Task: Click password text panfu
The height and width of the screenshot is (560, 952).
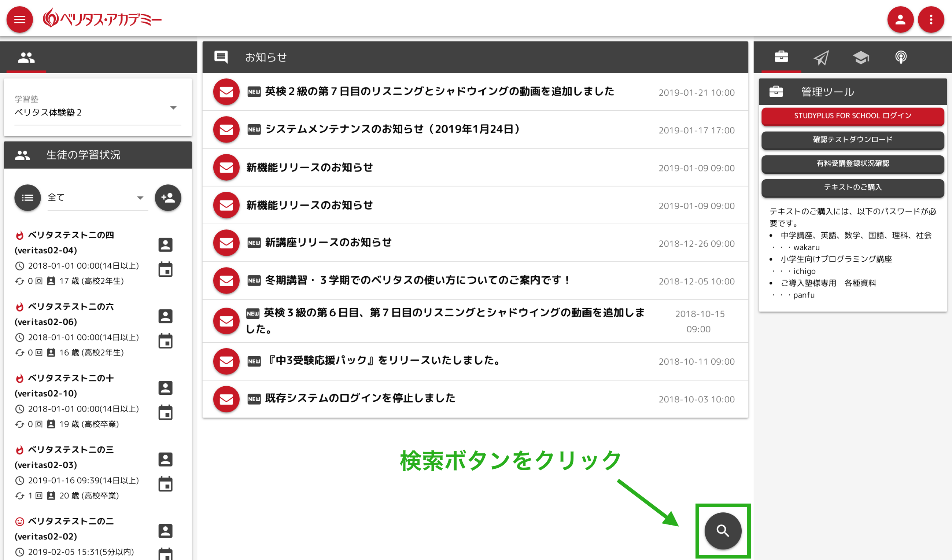Action: click(x=804, y=295)
